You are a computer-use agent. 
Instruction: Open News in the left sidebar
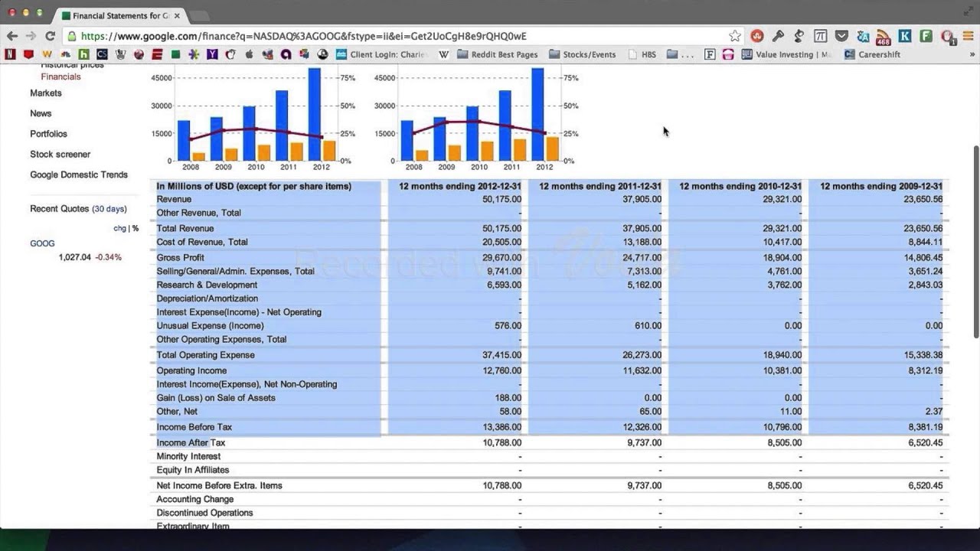41,113
